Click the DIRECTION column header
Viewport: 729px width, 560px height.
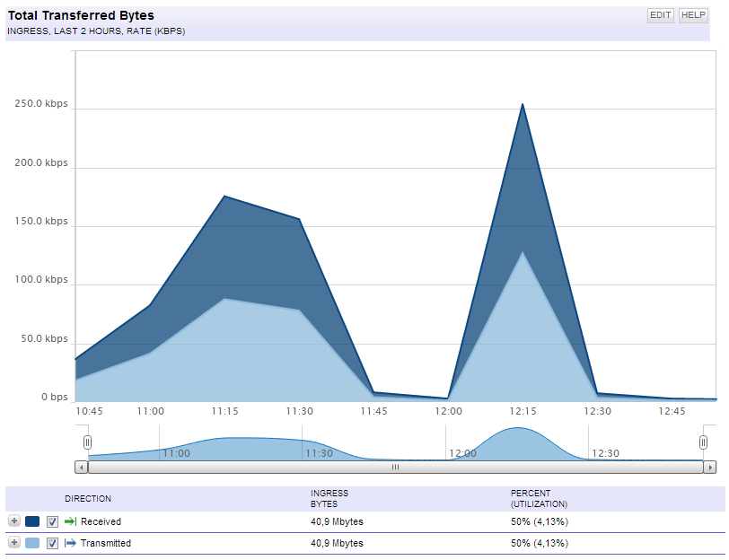[88, 499]
